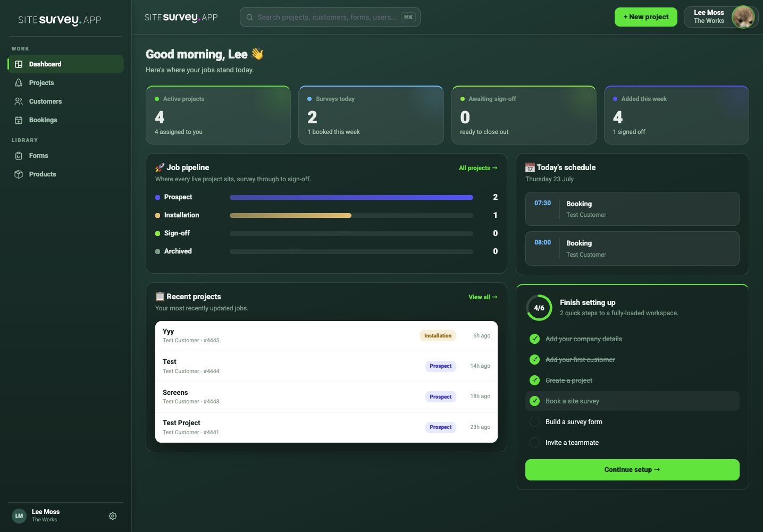Select Dashboard in the sidebar
Viewport: 763px width, 532px height.
(x=66, y=64)
